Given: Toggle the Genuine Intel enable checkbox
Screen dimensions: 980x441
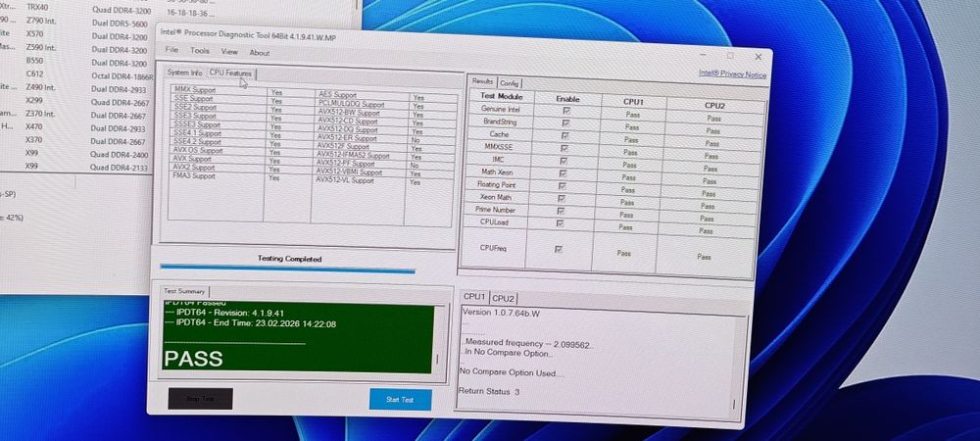Looking at the screenshot, I should click(566, 111).
